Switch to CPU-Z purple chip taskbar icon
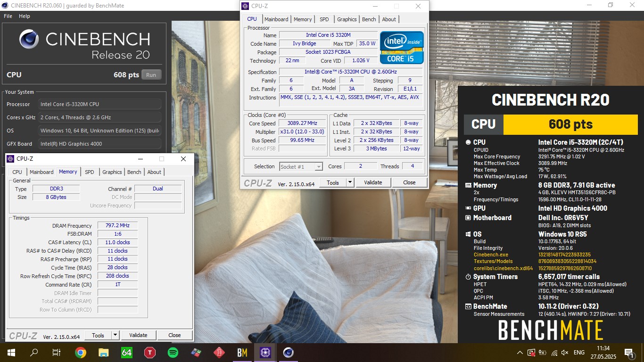644x362 pixels. click(265, 352)
